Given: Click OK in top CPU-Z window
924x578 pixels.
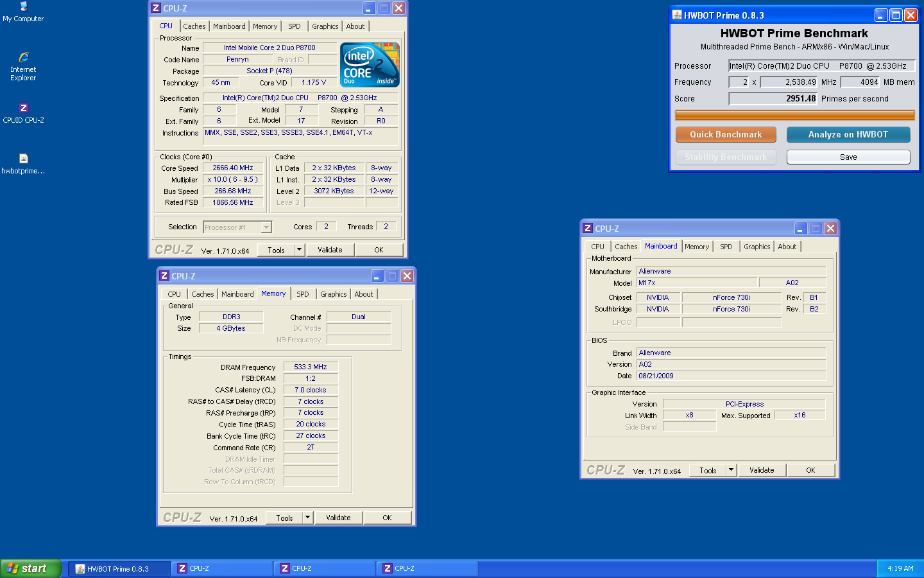Looking at the screenshot, I should pyautogui.click(x=379, y=250).
